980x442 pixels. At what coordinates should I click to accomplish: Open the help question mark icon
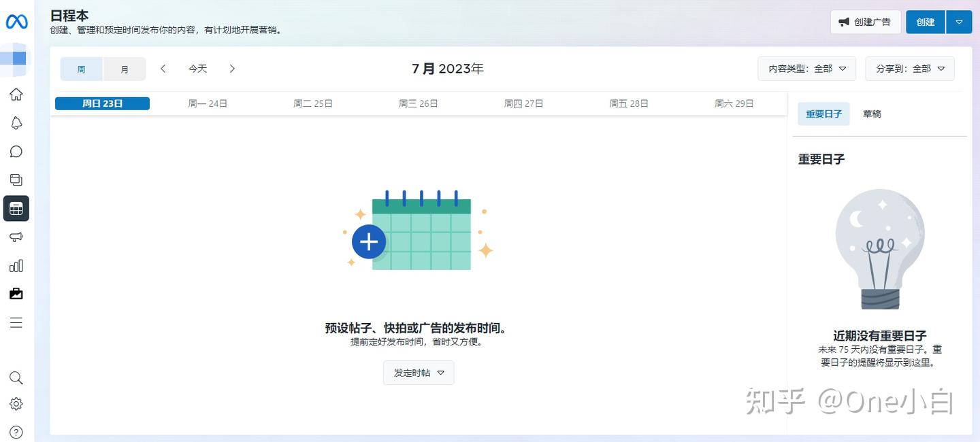click(x=16, y=432)
